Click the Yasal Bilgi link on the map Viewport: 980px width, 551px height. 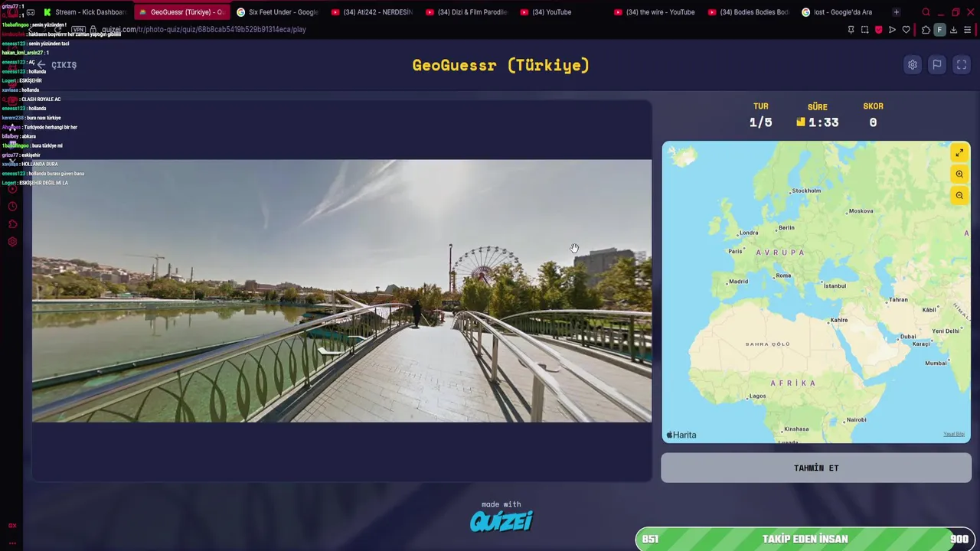point(954,434)
